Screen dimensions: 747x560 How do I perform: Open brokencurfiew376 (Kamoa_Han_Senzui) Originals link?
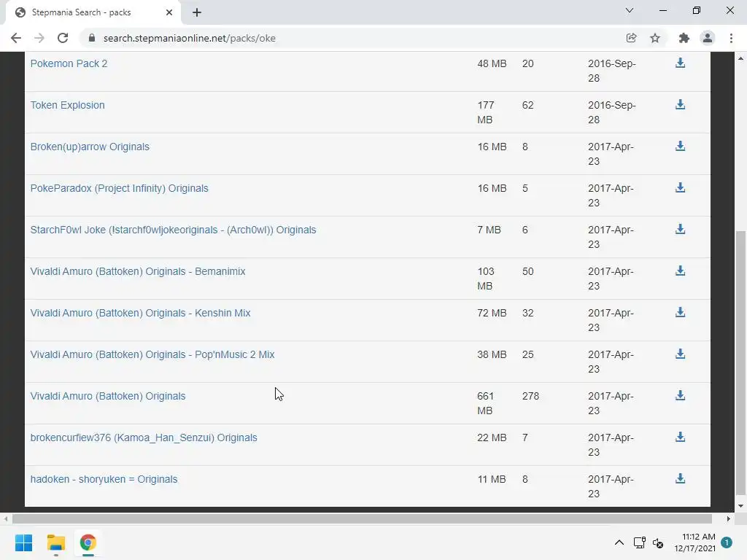pyautogui.click(x=144, y=437)
